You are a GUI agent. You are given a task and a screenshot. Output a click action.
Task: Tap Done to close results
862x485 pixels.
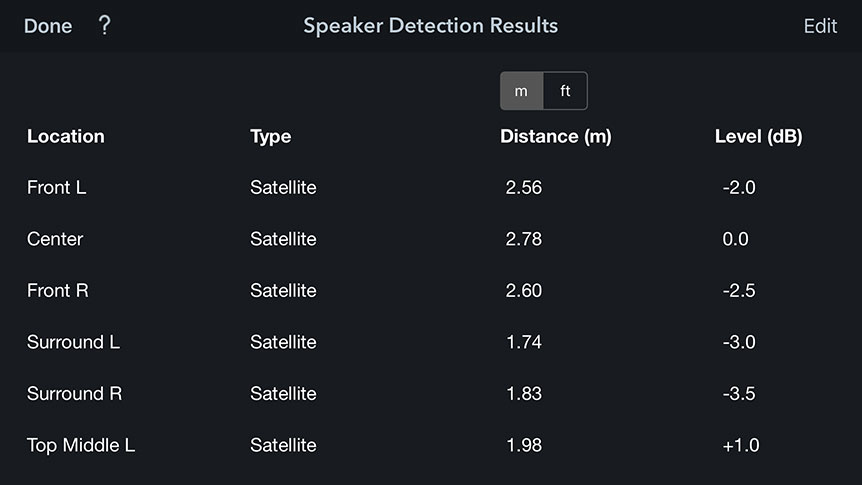(48, 26)
